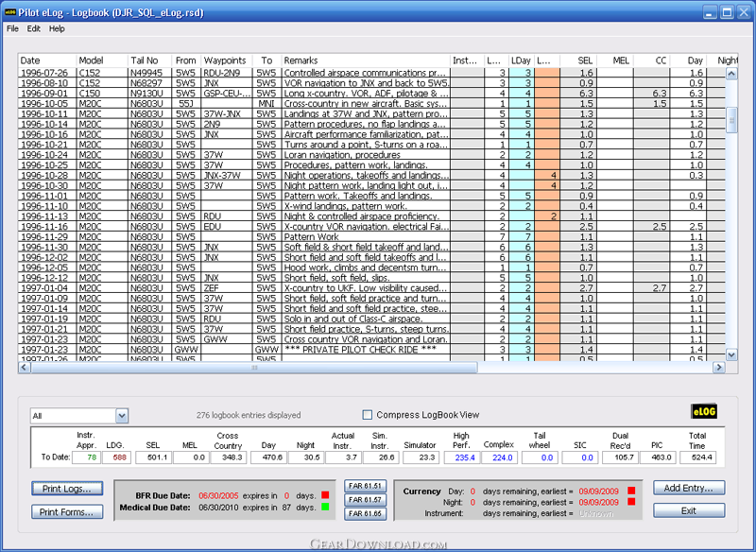Click the green Medical status indicator
Viewport: 756px width, 552px height.
point(325,507)
